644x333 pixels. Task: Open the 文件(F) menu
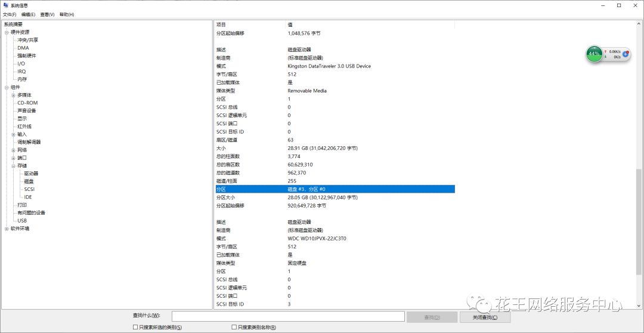pos(10,14)
